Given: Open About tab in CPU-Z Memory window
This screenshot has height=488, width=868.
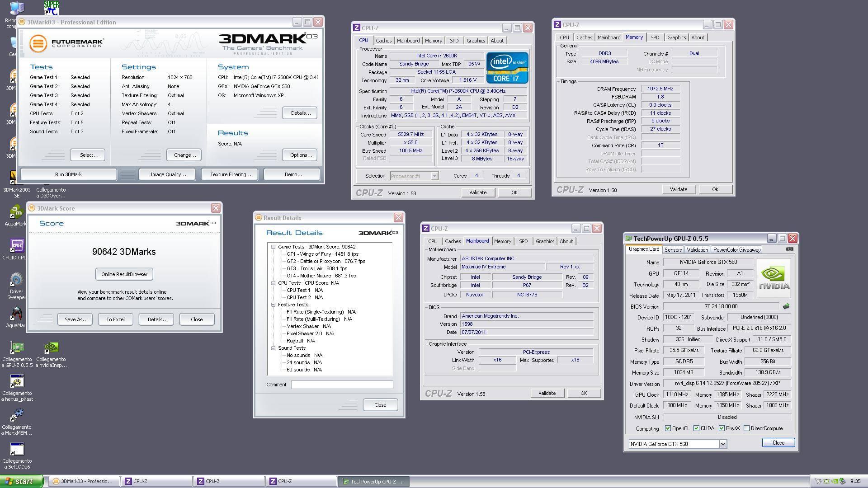Looking at the screenshot, I should 698,38.
